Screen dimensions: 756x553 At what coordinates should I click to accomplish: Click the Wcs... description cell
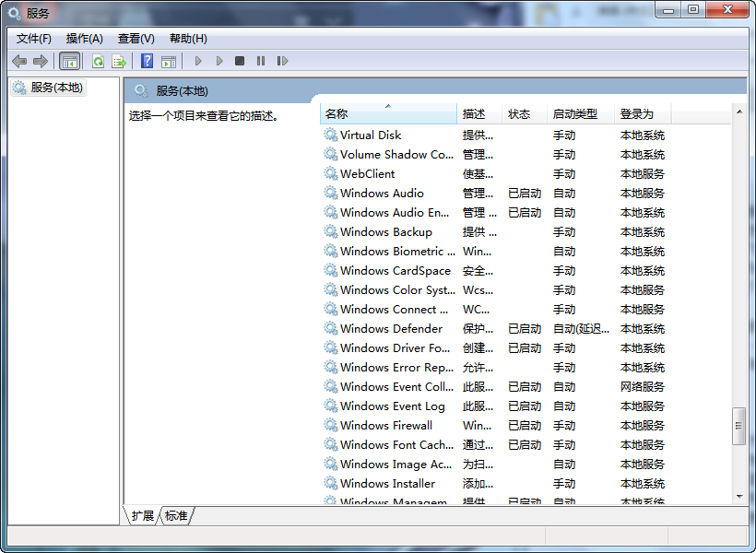(478, 289)
